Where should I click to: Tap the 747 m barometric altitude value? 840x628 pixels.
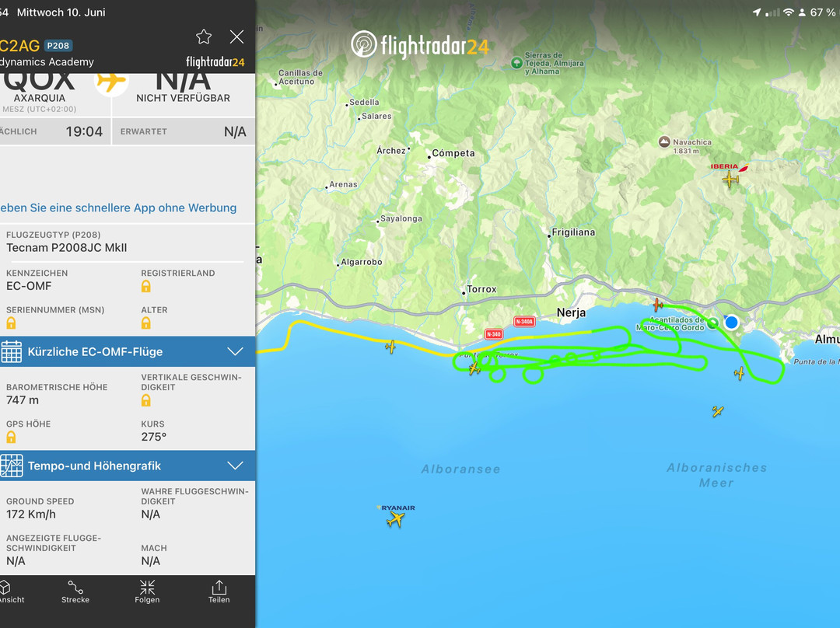click(x=23, y=400)
